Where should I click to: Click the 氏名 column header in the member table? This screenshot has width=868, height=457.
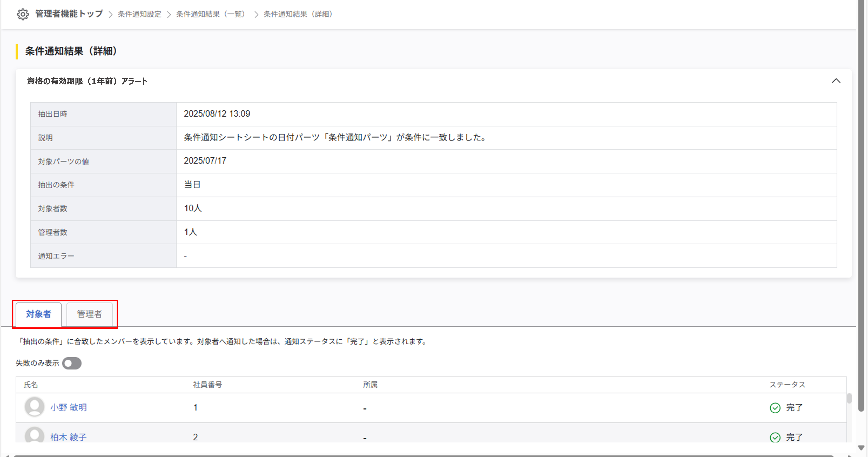(x=31, y=385)
